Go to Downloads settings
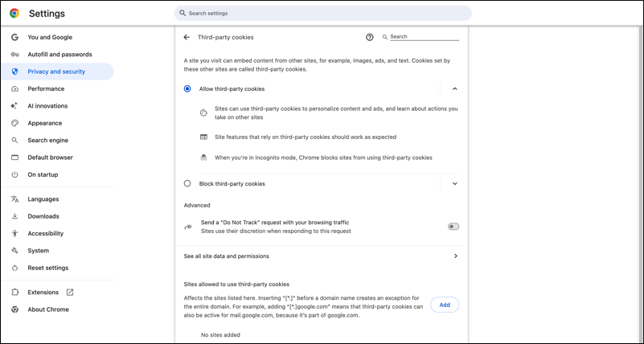This screenshot has height=344, width=644. tap(43, 216)
